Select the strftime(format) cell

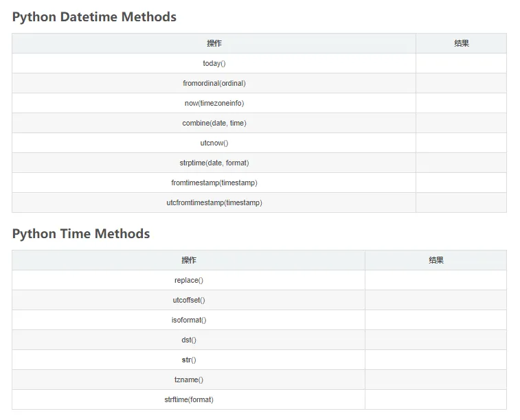click(189, 399)
